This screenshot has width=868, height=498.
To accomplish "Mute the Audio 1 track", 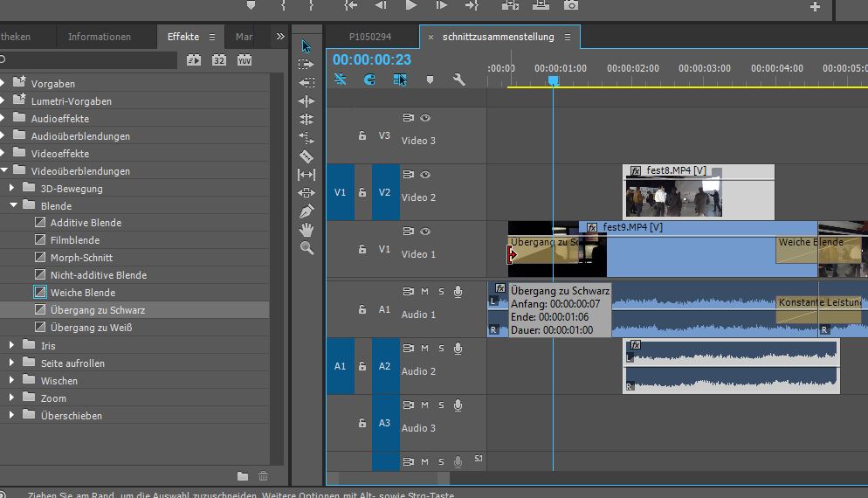I will pos(424,292).
